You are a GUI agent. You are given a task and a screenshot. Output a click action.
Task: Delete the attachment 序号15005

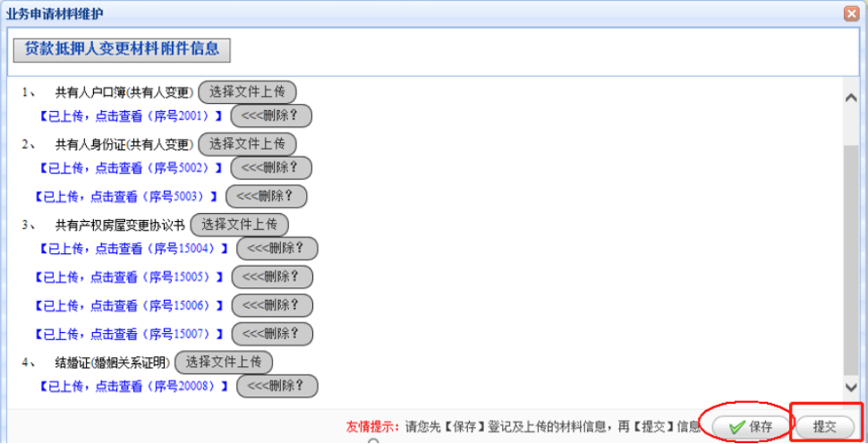272,277
